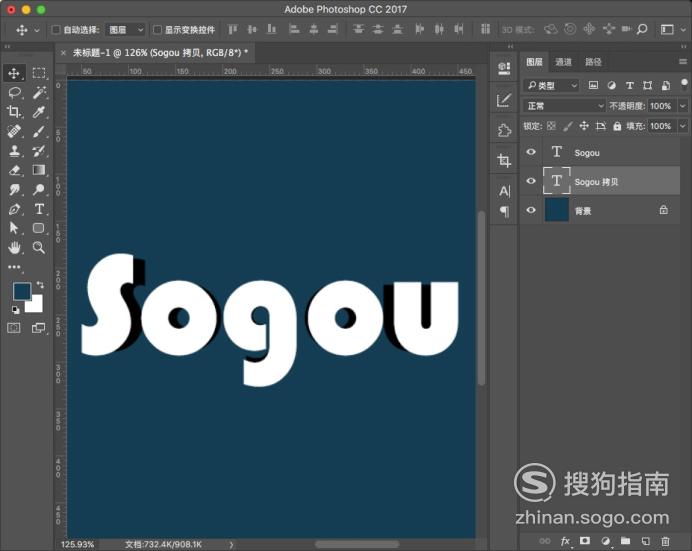The width and height of the screenshot is (692, 551).
Task: Select the Smudge tool
Action: [x=14, y=190]
